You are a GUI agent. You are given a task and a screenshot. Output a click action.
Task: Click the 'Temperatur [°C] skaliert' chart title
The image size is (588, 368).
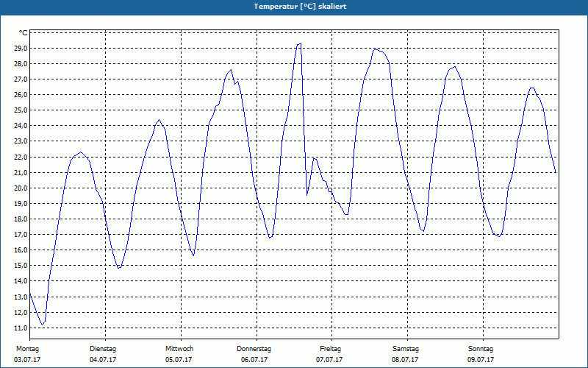300,7
